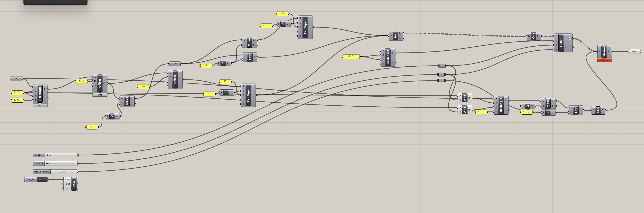
Task: Select the Pt point parameter
Action: [x=17, y=79]
